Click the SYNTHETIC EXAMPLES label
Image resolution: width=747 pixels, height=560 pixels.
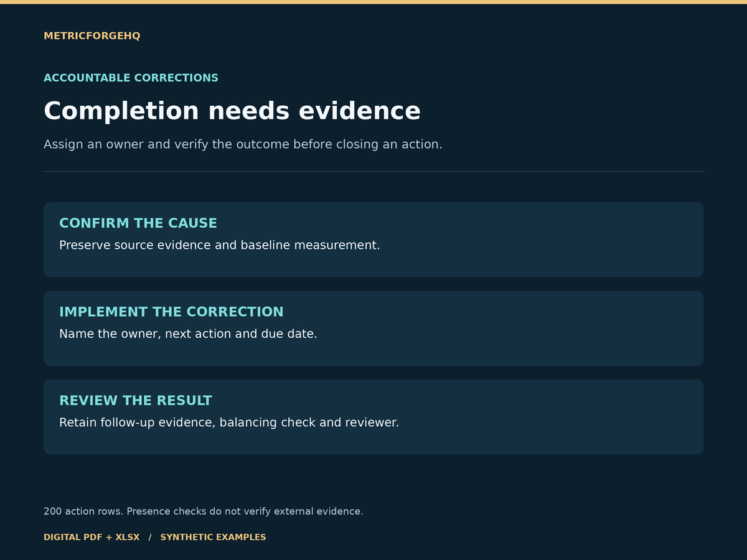click(x=213, y=537)
